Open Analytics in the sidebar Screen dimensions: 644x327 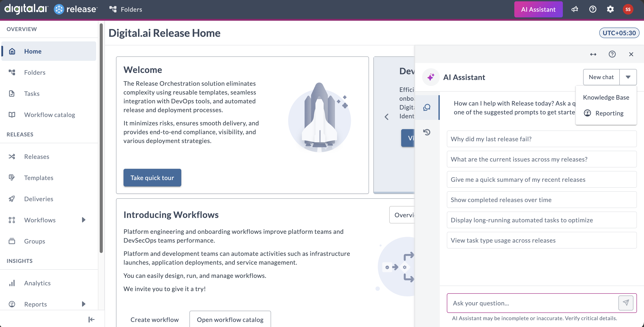click(49, 283)
